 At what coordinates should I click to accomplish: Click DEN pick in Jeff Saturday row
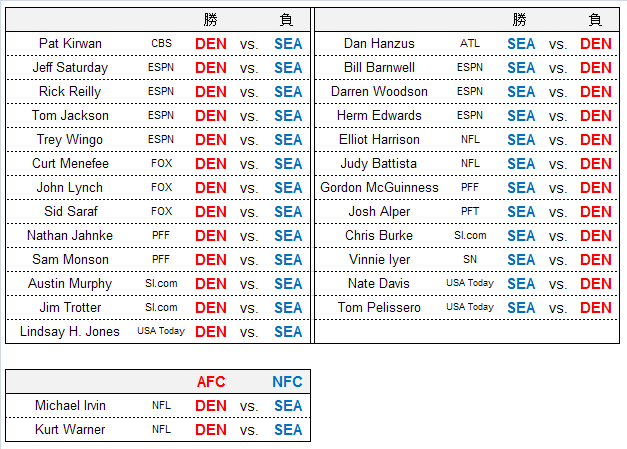[x=211, y=68]
